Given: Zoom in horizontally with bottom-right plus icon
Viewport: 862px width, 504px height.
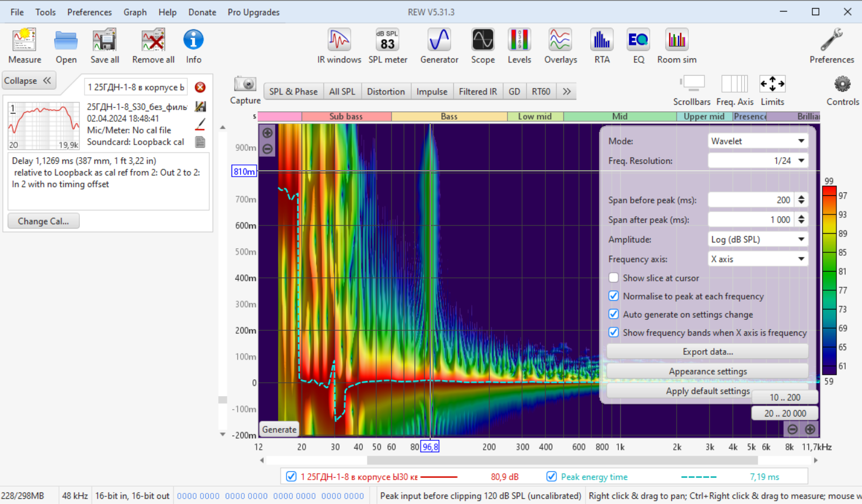Looking at the screenshot, I should (x=810, y=429).
